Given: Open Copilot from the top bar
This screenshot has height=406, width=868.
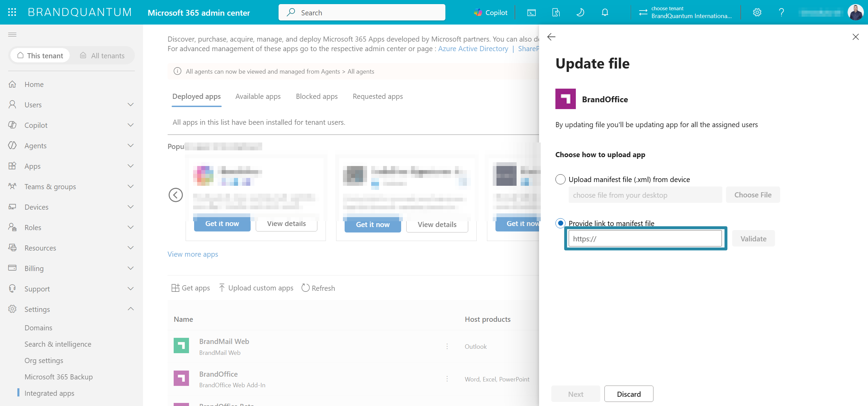Looking at the screenshot, I should (491, 13).
